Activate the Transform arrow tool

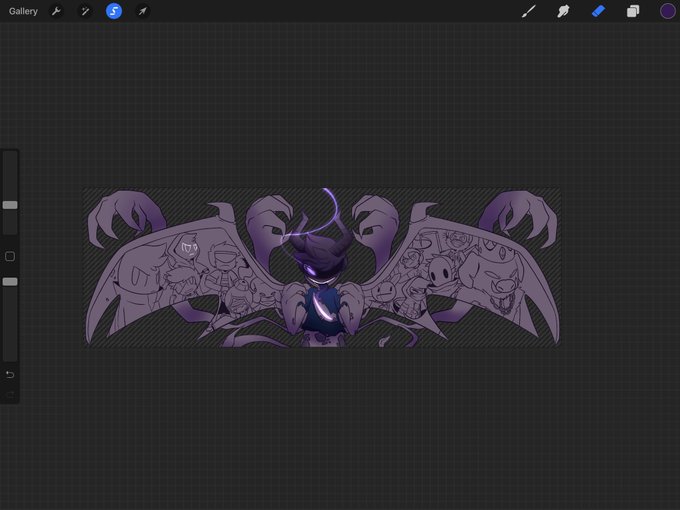143,11
